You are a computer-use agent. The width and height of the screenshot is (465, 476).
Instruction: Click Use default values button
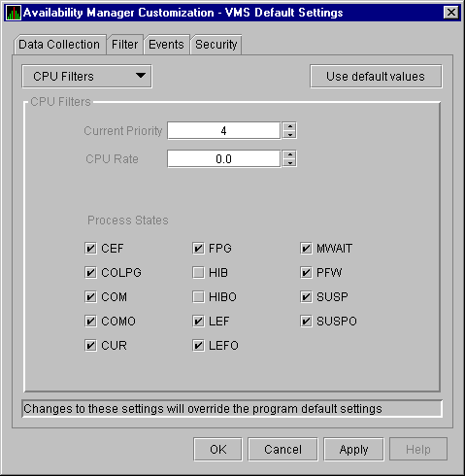tap(376, 77)
